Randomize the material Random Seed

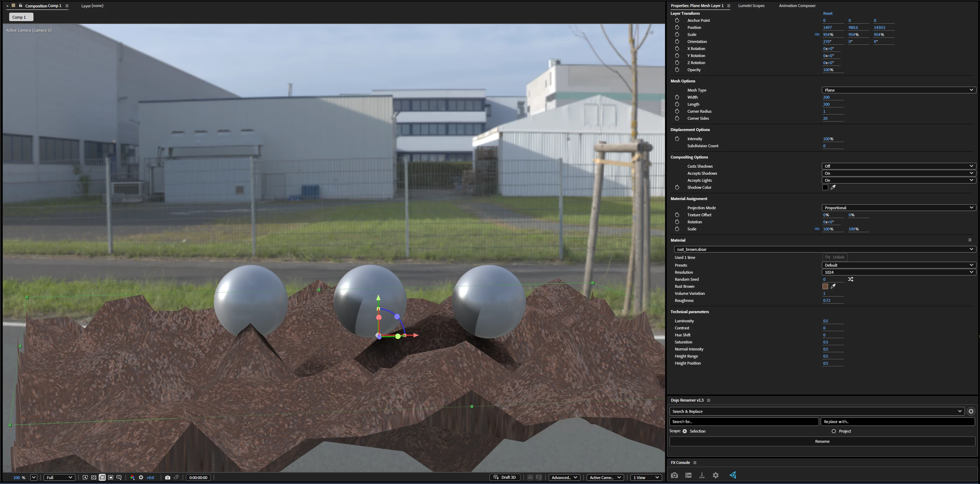coord(851,279)
